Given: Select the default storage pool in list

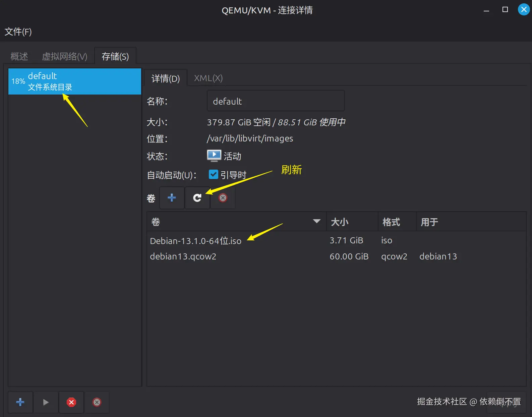Looking at the screenshot, I should click(75, 81).
